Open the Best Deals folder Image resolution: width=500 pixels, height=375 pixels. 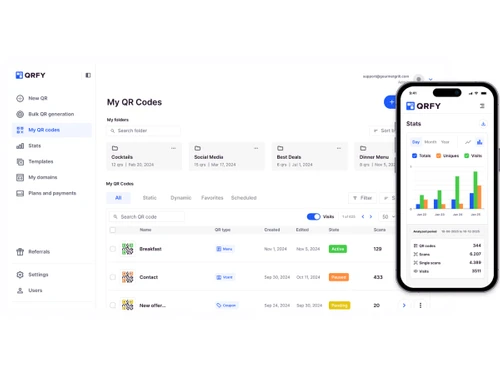point(309,157)
